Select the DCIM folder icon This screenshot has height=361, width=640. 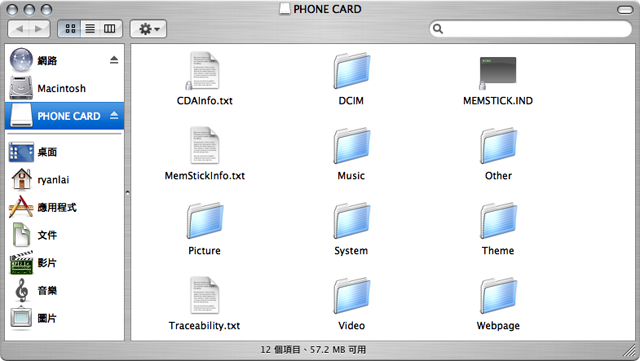pyautogui.click(x=351, y=71)
